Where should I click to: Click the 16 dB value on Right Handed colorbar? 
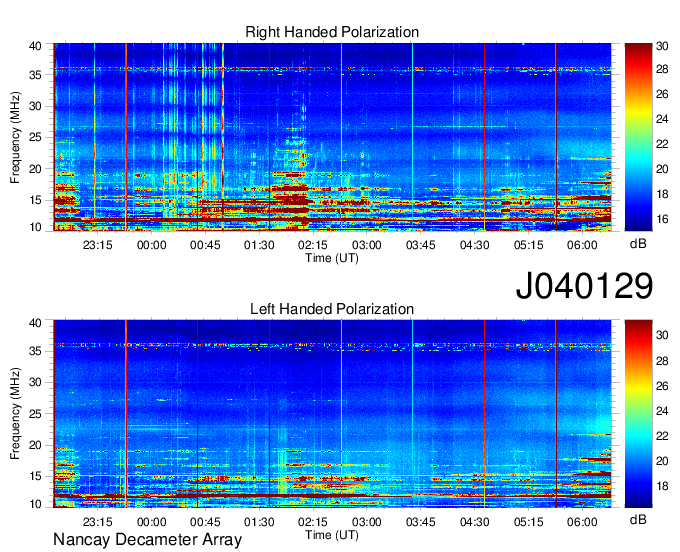pos(662,219)
